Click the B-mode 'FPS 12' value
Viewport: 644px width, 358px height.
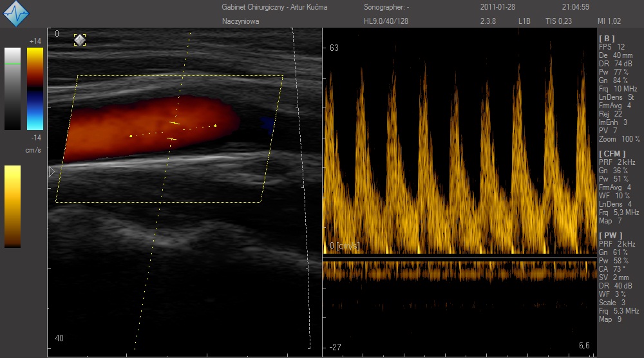coord(612,47)
